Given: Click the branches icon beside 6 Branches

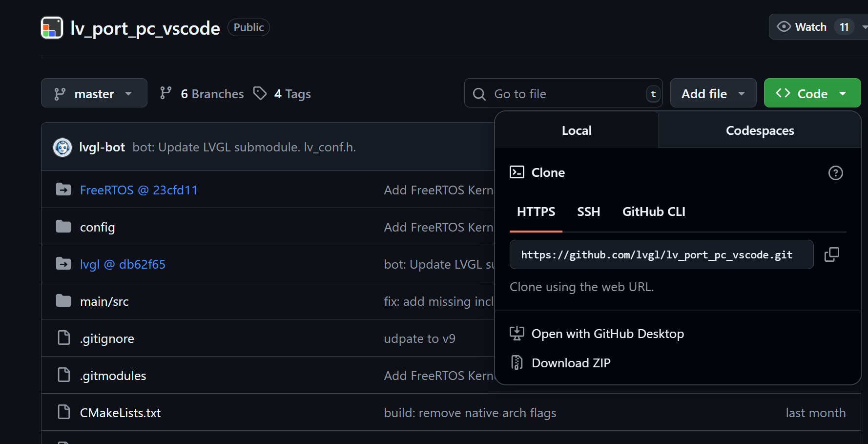Looking at the screenshot, I should [165, 93].
